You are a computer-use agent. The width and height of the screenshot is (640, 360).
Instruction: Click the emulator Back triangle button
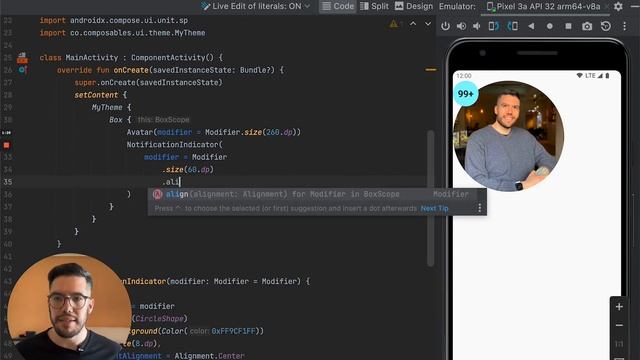pos(531,26)
